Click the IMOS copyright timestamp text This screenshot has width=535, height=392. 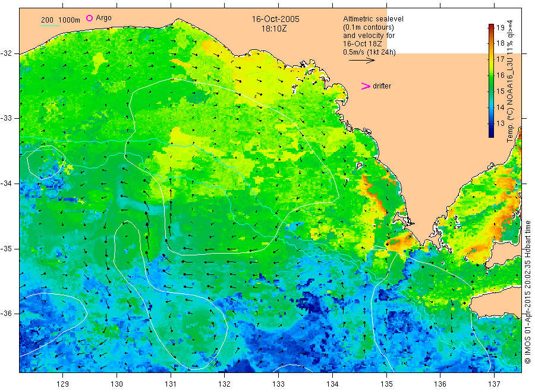527,292
